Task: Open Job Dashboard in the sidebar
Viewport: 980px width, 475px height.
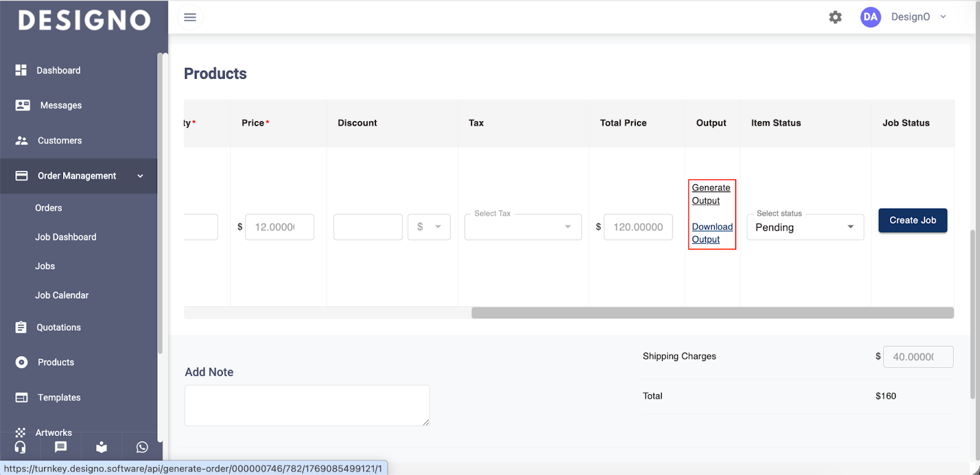Action: click(x=66, y=237)
